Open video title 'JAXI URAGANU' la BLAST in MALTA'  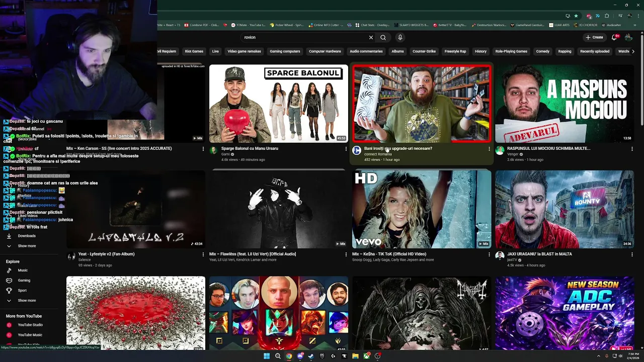[539, 254]
